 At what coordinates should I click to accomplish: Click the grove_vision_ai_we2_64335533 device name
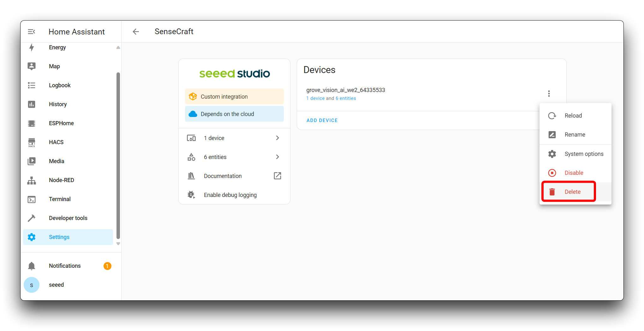pos(346,90)
